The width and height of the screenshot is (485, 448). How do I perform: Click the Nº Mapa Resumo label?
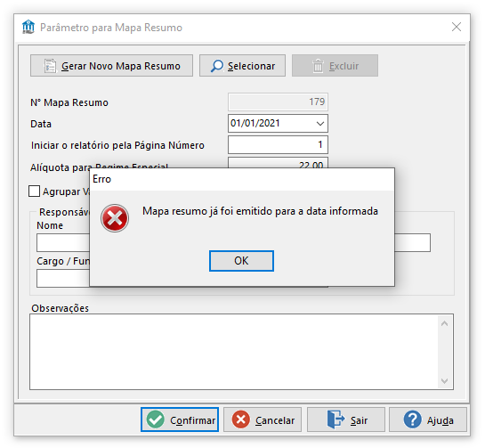(69, 102)
